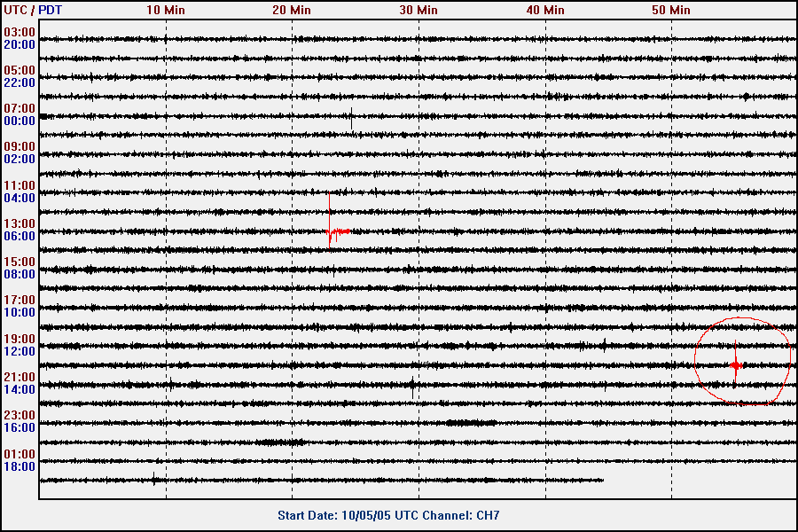798x532 pixels.
Task: Click the UTC / PDT header label
Action: point(32,10)
